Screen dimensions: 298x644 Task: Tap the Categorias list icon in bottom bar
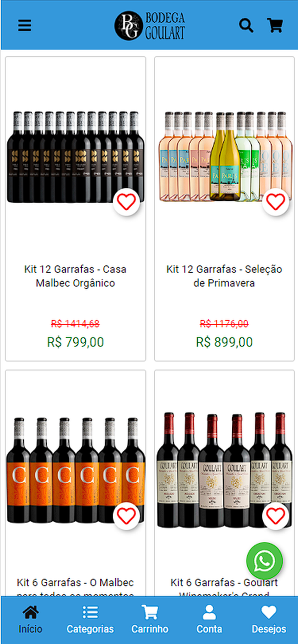[90, 612]
